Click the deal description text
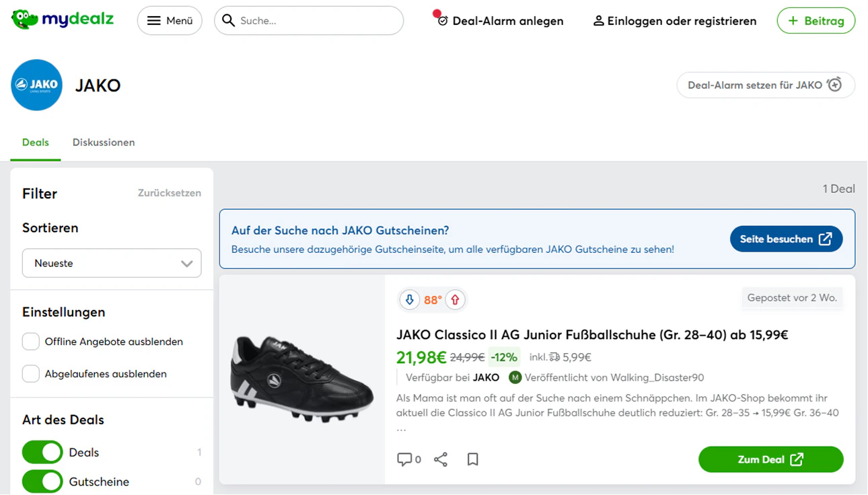 pyautogui.click(x=618, y=412)
